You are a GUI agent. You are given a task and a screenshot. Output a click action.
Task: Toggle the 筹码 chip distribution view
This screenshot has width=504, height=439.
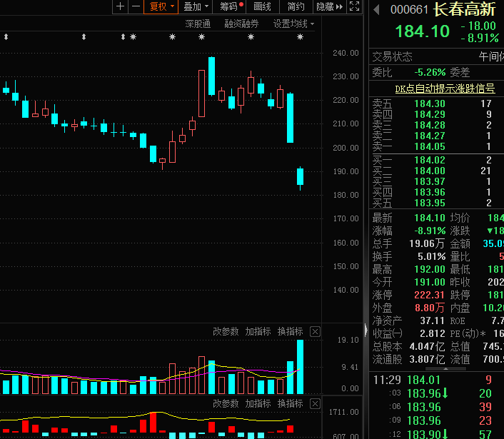[230, 6]
